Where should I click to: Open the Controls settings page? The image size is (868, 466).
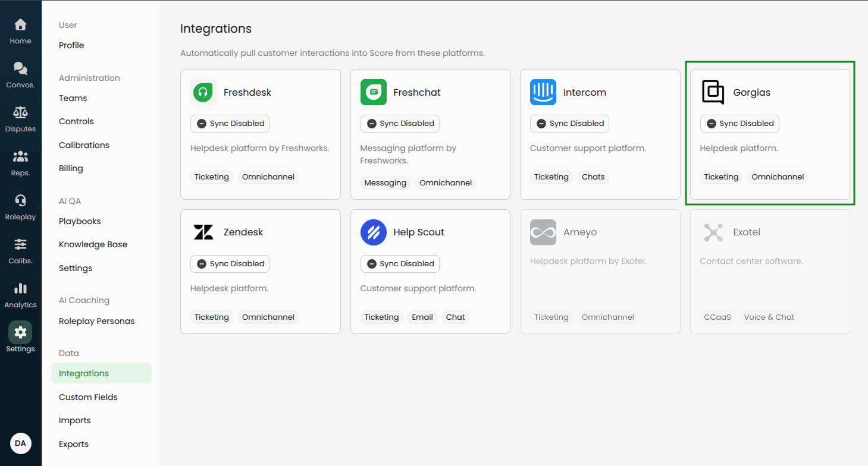click(76, 121)
